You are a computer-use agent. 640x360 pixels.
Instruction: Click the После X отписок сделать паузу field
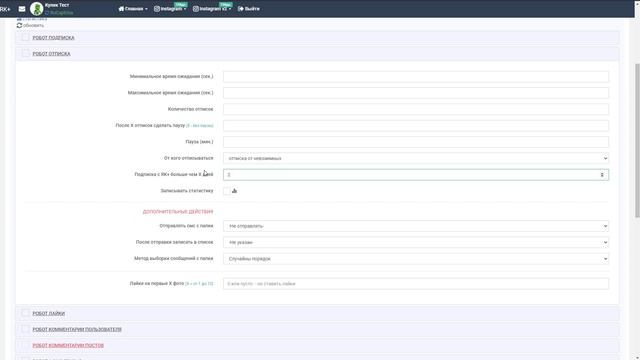coord(416,125)
